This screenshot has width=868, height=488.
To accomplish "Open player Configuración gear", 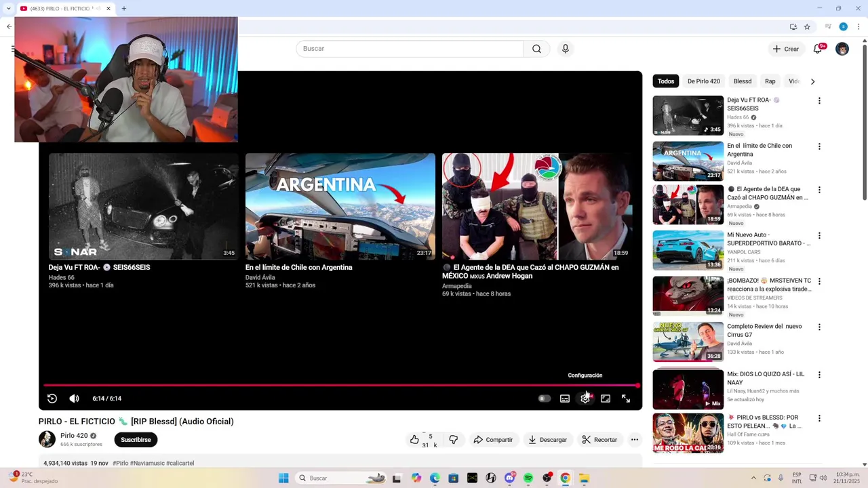I will tap(585, 399).
